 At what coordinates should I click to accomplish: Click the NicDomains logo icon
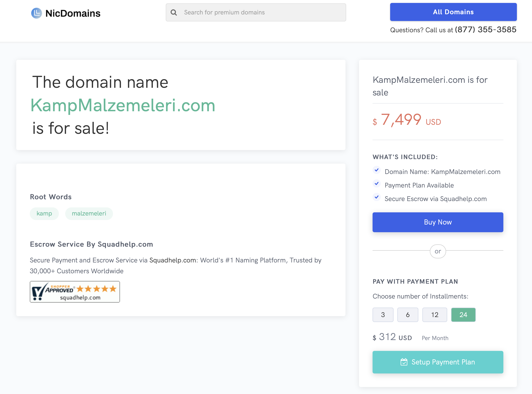(x=37, y=13)
